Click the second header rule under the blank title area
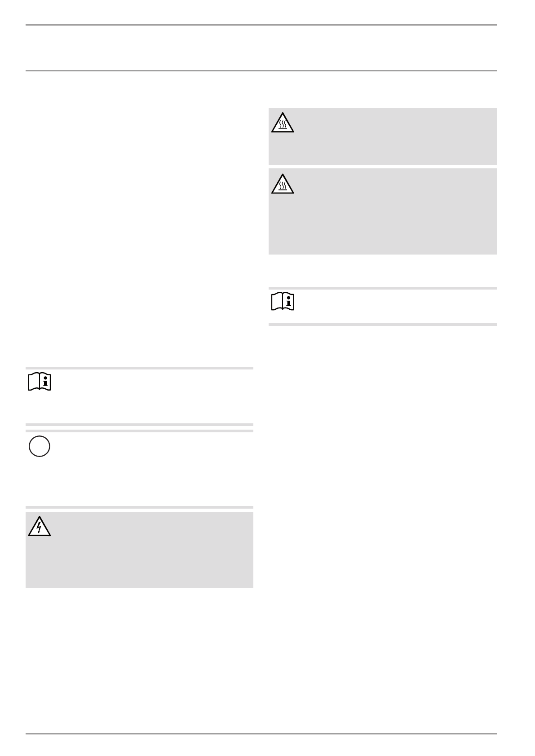 pos(261,71)
